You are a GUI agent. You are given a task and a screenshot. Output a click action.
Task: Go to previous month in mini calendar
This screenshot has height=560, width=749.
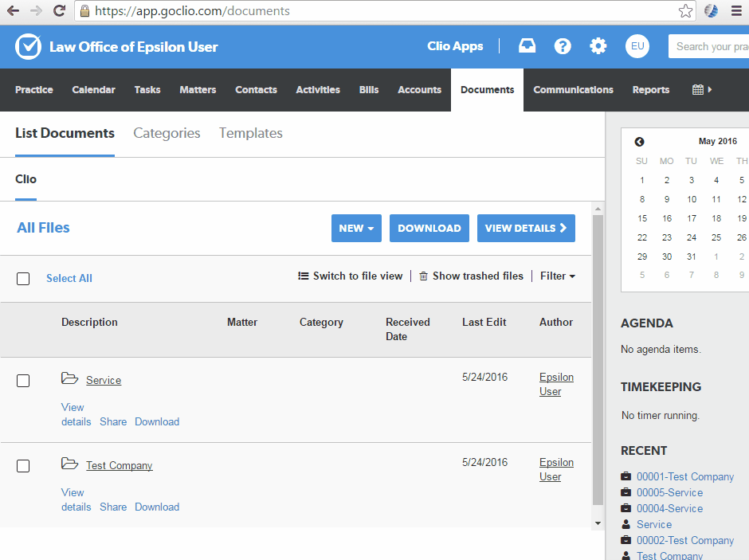(x=639, y=142)
